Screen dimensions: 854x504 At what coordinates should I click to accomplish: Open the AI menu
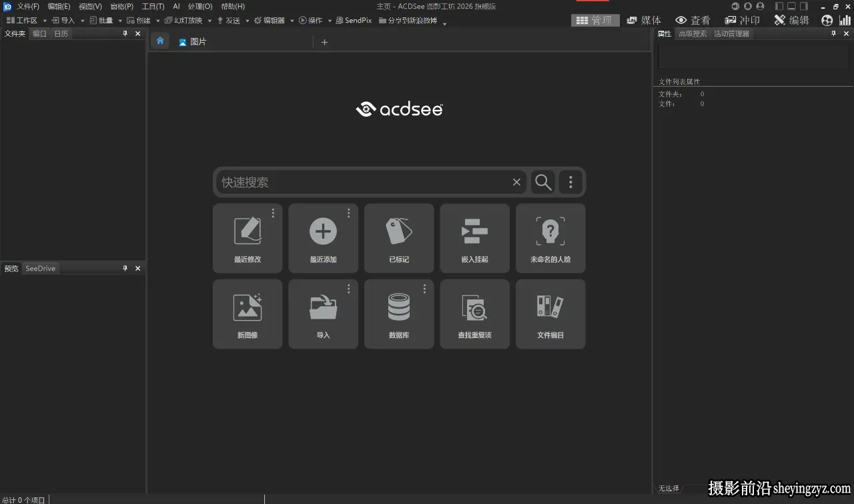(176, 6)
